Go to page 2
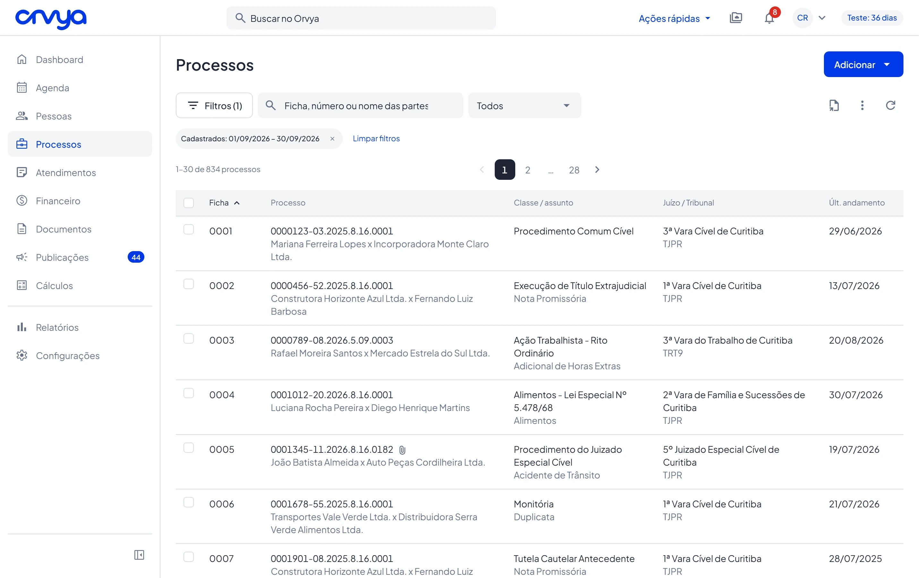 528,170
